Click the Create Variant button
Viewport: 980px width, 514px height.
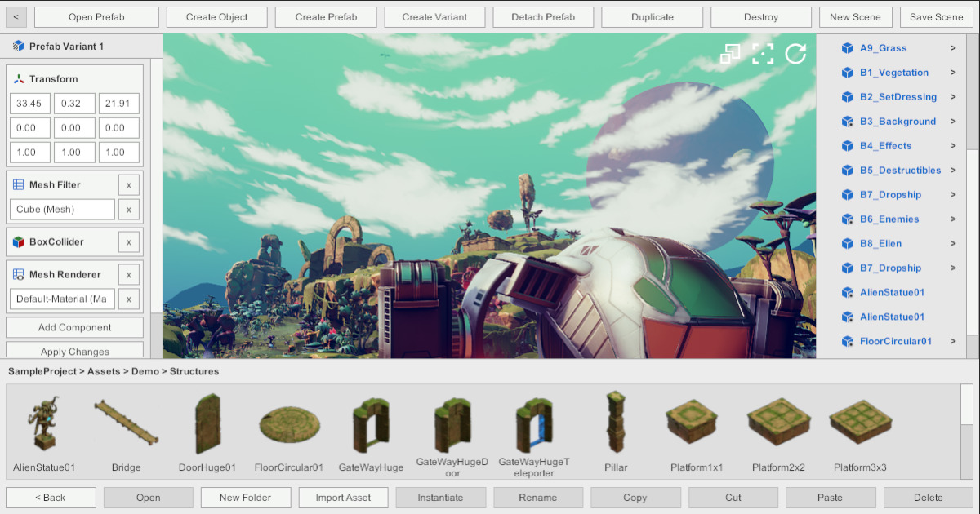(434, 17)
